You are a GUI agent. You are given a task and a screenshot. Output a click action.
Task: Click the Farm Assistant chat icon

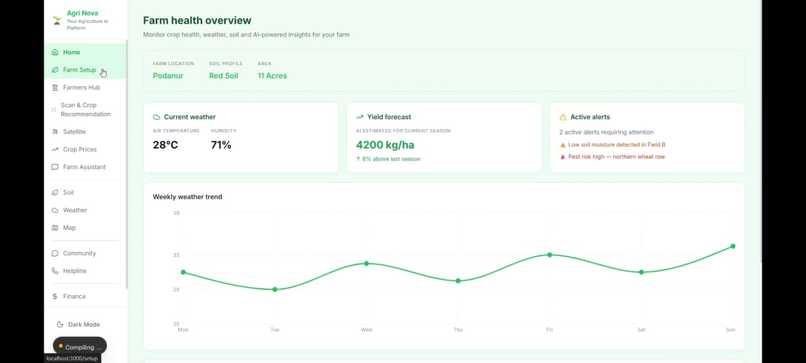pos(54,167)
